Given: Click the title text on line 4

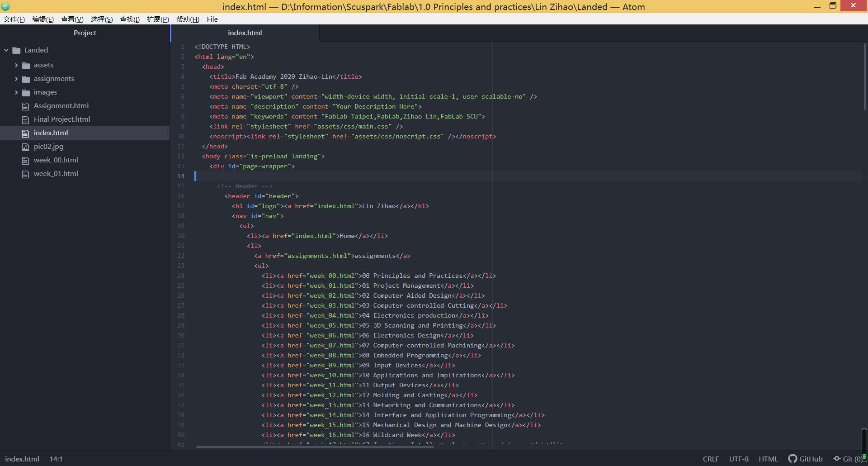Looking at the screenshot, I should [x=284, y=76].
